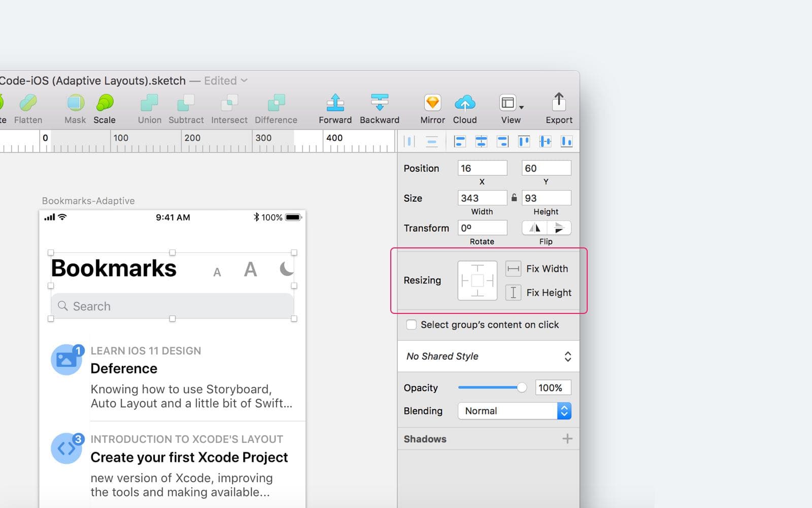
Task: Click the Height size field
Action: (546, 198)
